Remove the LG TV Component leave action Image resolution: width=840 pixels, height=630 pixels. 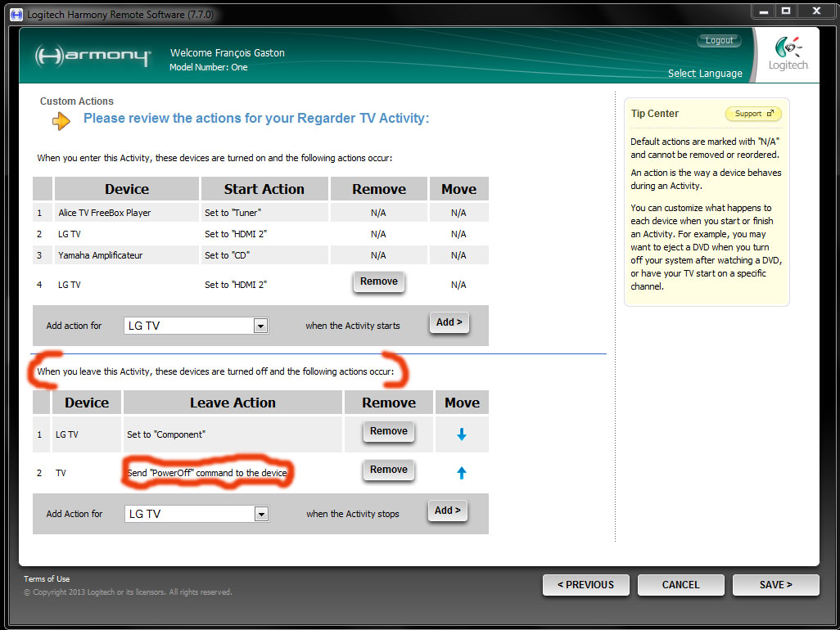(388, 431)
